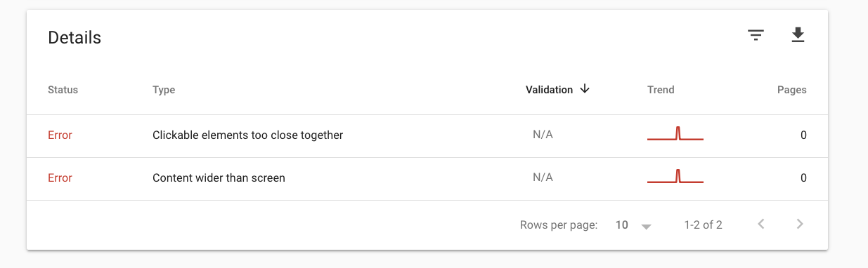Expand the Rows per page dropdown arrow
Image resolution: width=868 pixels, height=268 pixels.
pyautogui.click(x=647, y=226)
